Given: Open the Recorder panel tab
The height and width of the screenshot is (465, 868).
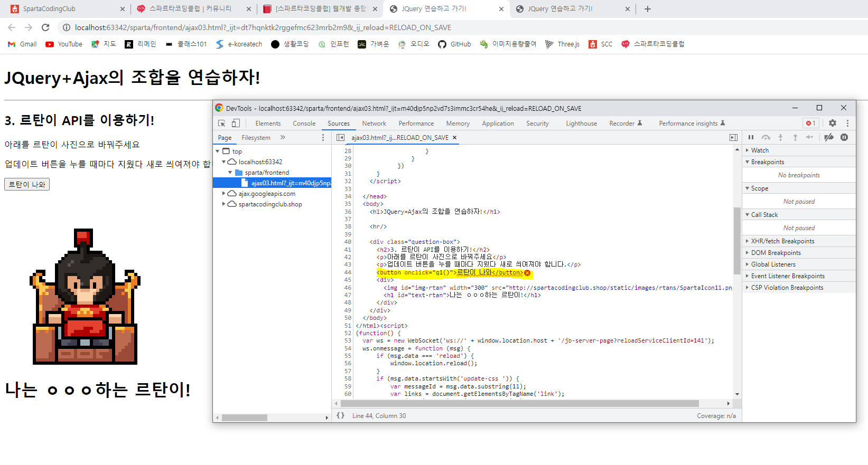Looking at the screenshot, I should (626, 123).
